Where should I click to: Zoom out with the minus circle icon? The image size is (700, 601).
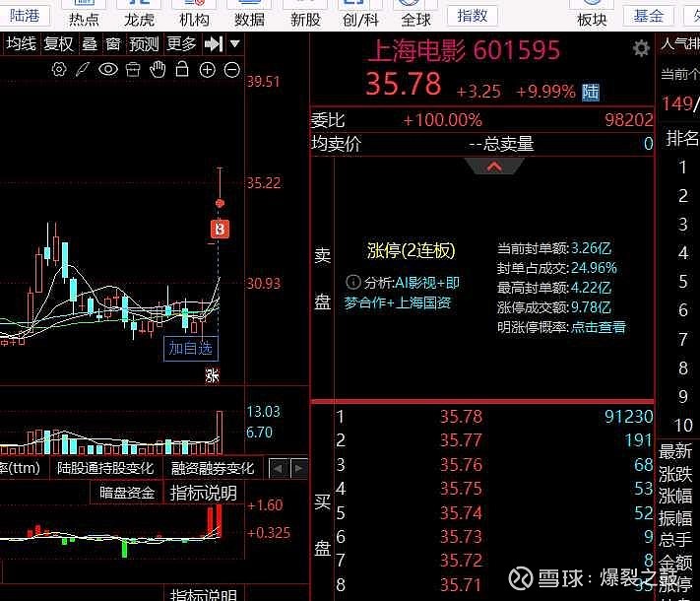pyautogui.click(x=232, y=70)
